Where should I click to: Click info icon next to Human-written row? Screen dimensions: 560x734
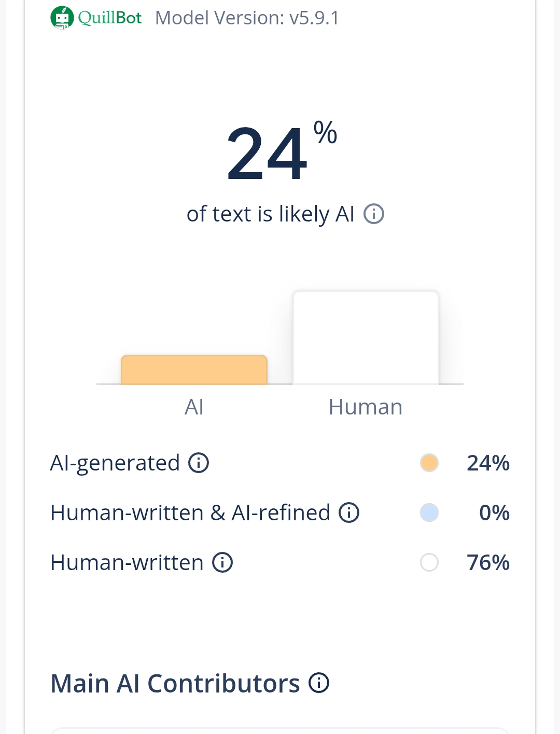(x=222, y=562)
